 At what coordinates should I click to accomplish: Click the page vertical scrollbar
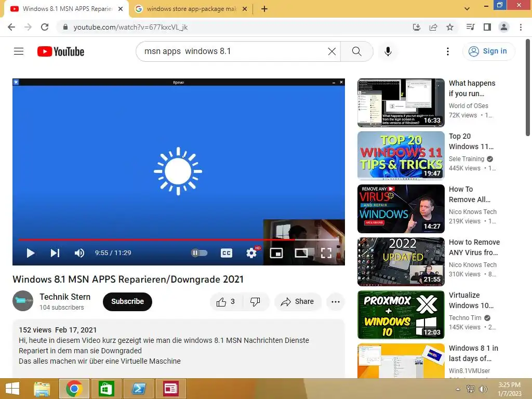pos(528,87)
